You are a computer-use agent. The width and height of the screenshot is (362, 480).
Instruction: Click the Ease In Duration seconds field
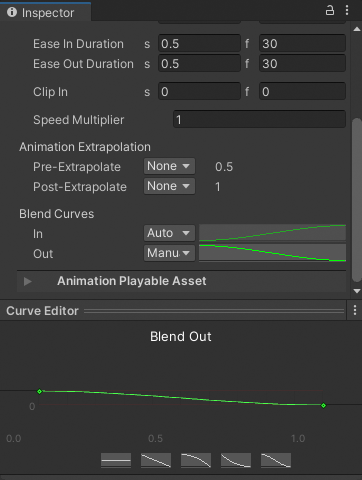[x=199, y=44]
